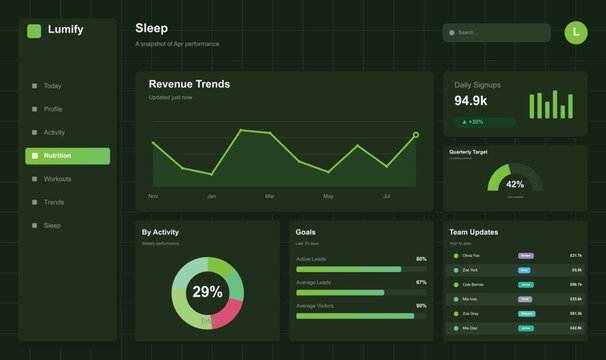Screen dimensions: 606x360
Task: Click the search icon in search box
Action: coord(452,33)
